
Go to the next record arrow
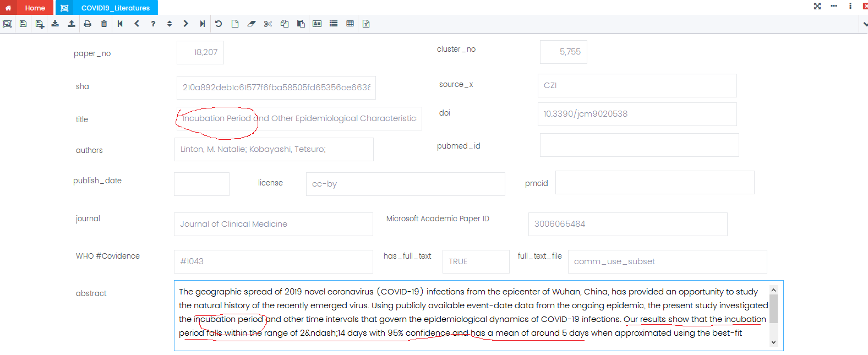click(185, 24)
